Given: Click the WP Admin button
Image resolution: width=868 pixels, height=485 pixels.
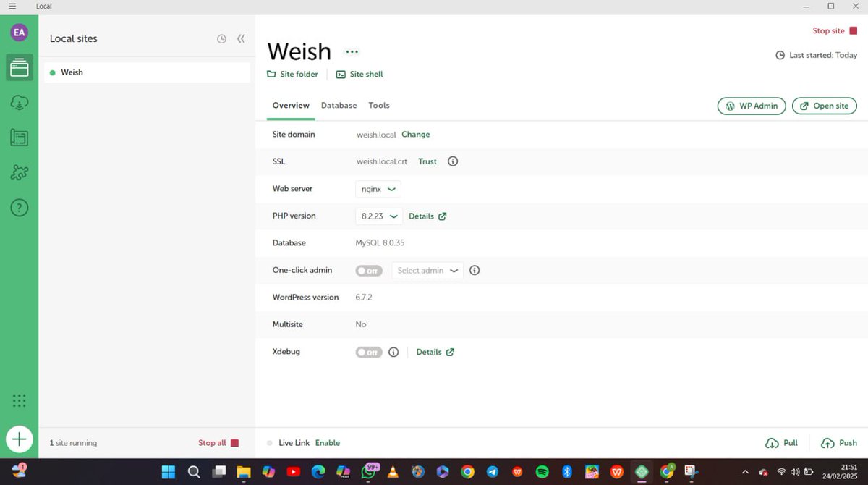Looking at the screenshot, I should (x=752, y=106).
